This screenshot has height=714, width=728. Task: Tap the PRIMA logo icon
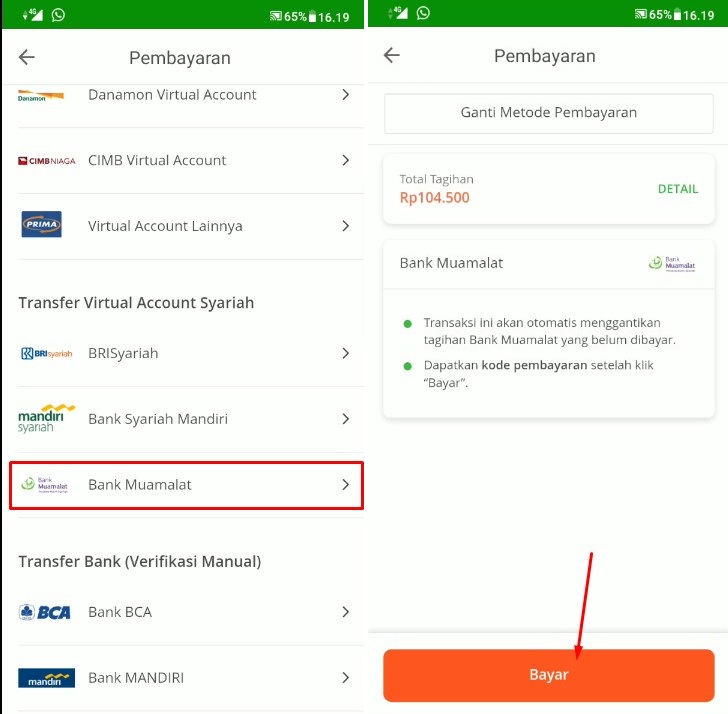pyautogui.click(x=42, y=224)
